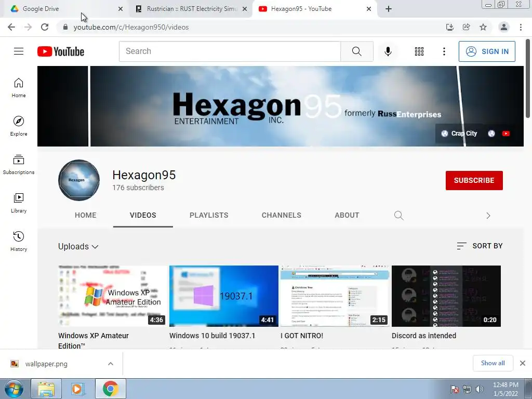Click the Hexagon95 channel avatar
532x399 pixels.
coord(79,180)
